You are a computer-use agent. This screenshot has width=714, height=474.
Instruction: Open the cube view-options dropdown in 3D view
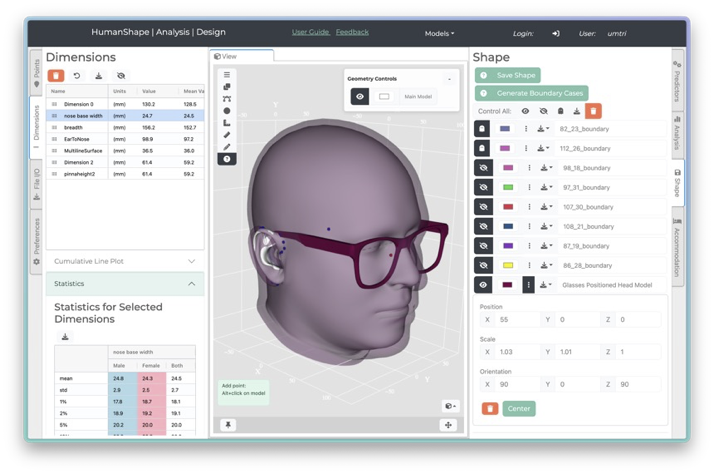[x=450, y=406]
